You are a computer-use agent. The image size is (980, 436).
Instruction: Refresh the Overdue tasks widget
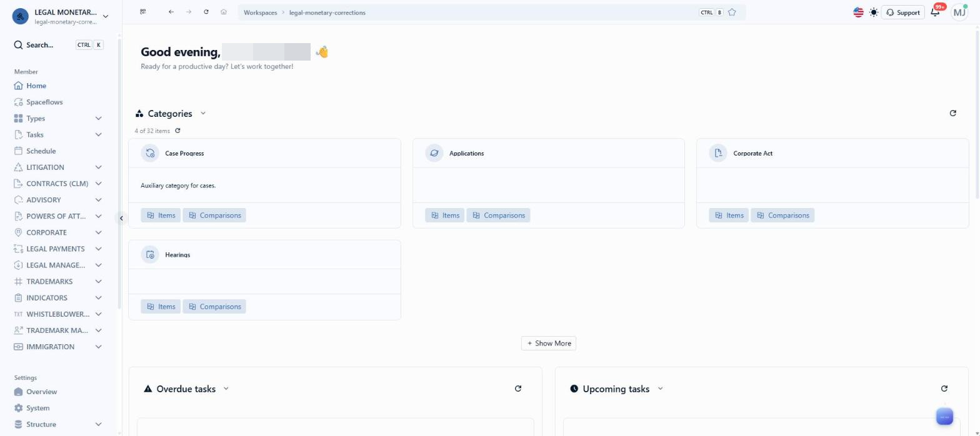(517, 389)
